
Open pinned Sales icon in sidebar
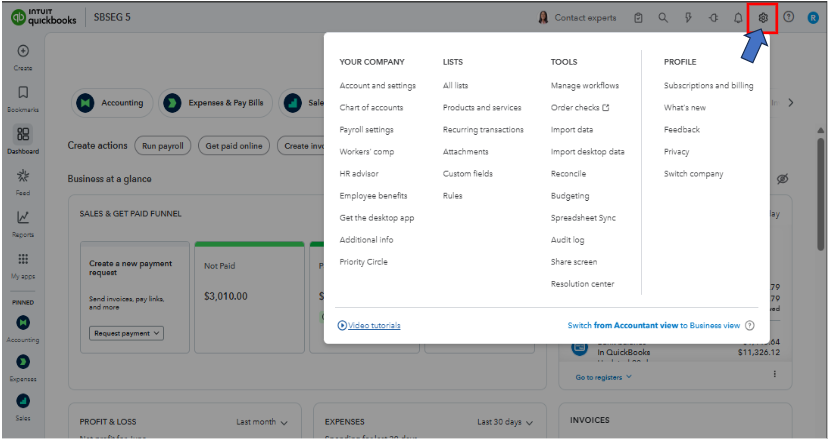(x=23, y=401)
